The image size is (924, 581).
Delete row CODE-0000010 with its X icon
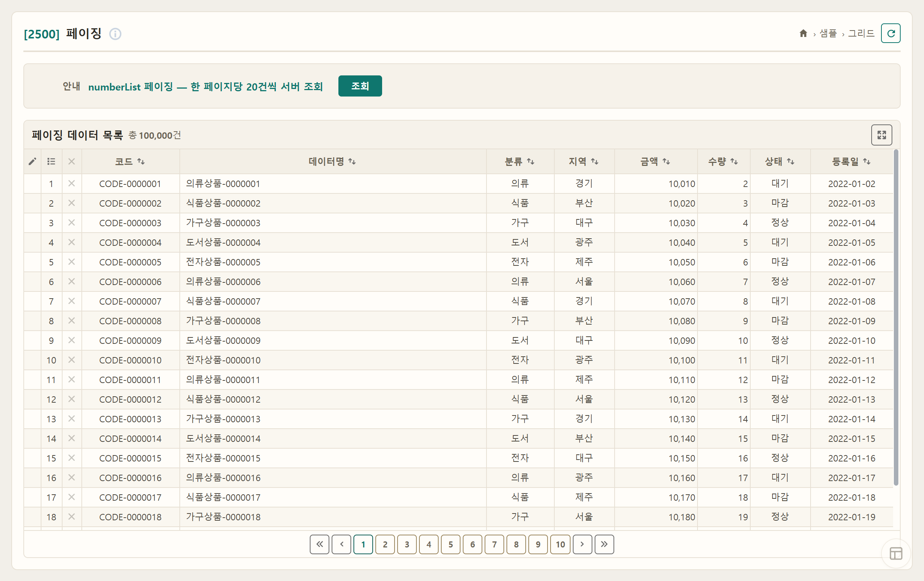(x=71, y=360)
